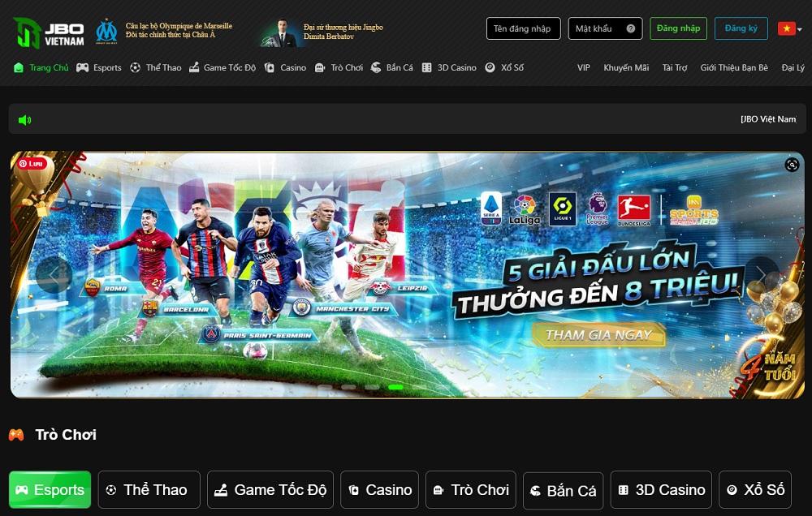Click the Thể Thao soccer ball icon
The image size is (812, 516).
136,68
